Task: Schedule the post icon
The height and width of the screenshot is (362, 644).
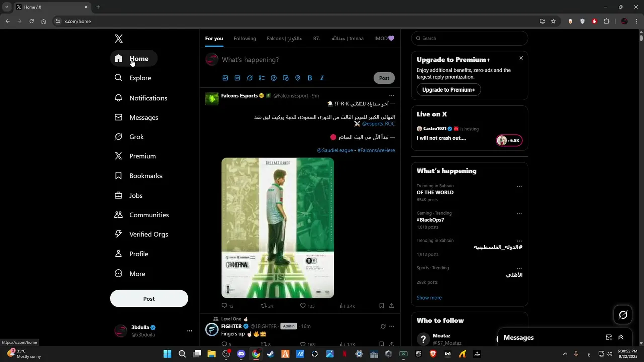Action: (x=286, y=78)
